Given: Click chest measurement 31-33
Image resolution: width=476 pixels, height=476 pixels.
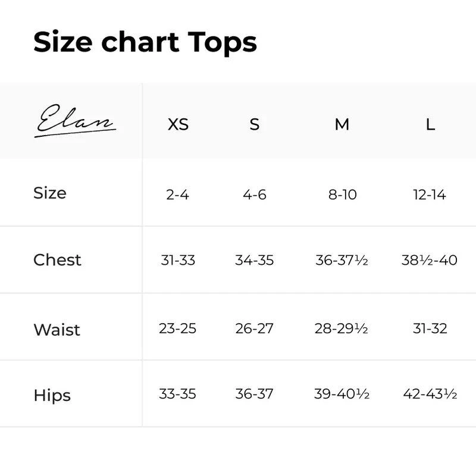Looking at the screenshot, I should pos(178,260).
